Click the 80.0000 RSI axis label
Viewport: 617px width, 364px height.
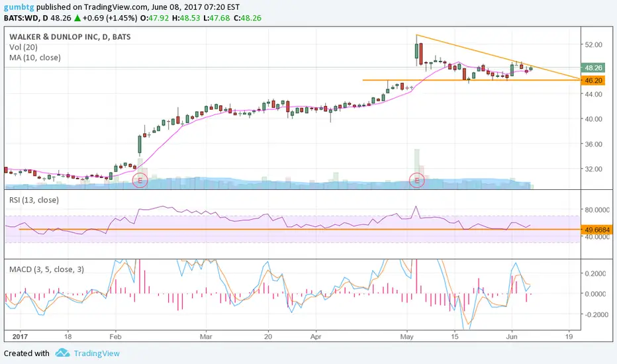point(596,210)
